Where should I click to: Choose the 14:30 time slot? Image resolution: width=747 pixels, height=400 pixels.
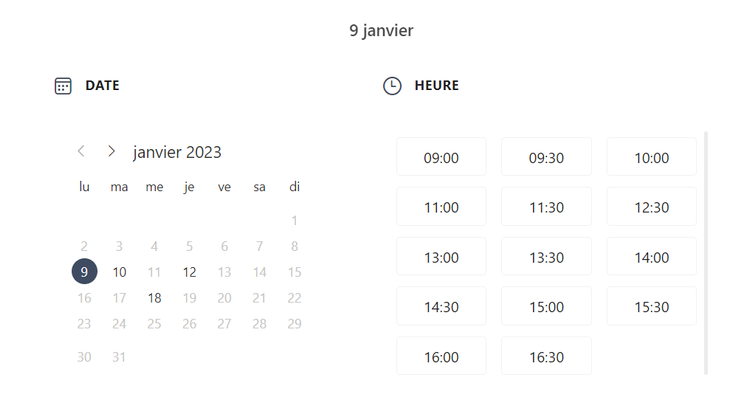(x=441, y=306)
